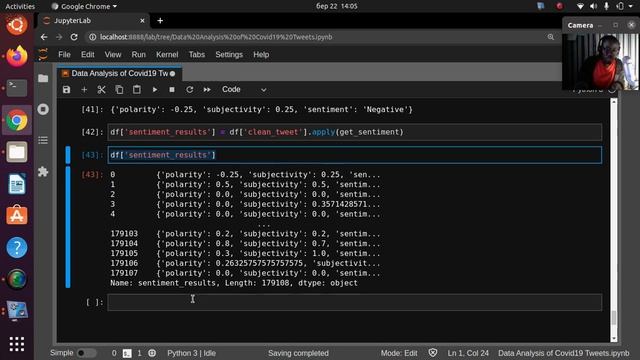Click the Ln 1, Col 24 status item
This screenshot has height=360, width=640.
point(468,353)
